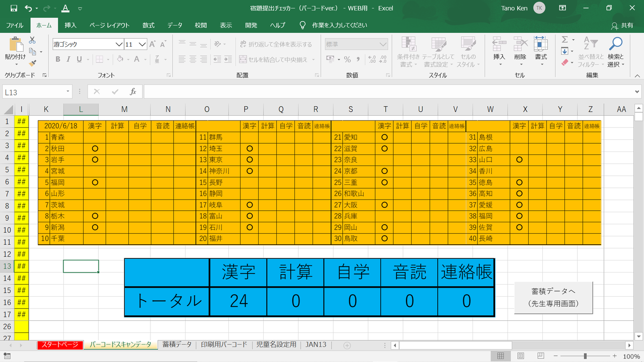Click the Increase Indent icon

[x=228, y=59]
